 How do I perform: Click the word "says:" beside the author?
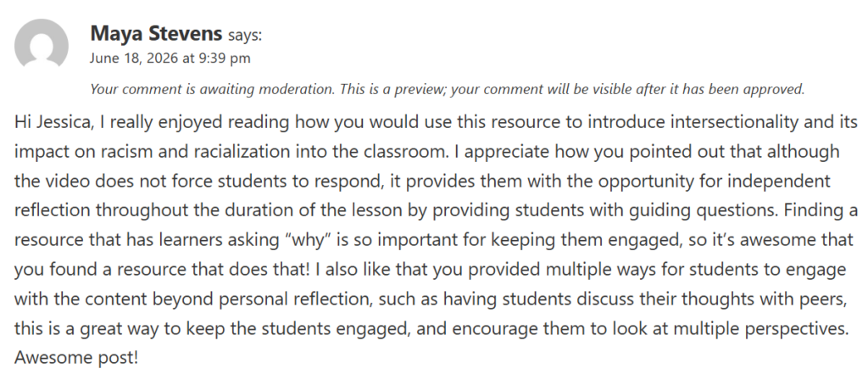(245, 36)
